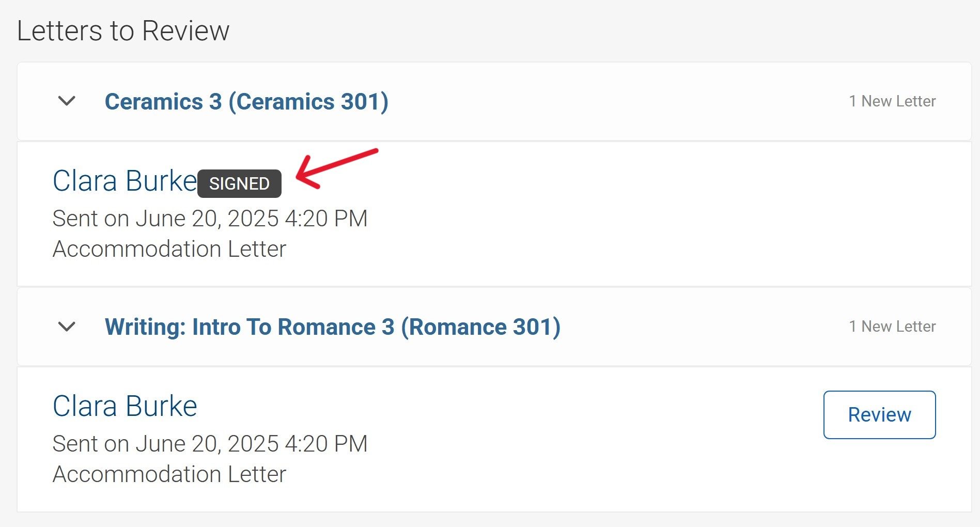
Task: Click "Romance 301" in the Writing header
Action: [x=480, y=327]
